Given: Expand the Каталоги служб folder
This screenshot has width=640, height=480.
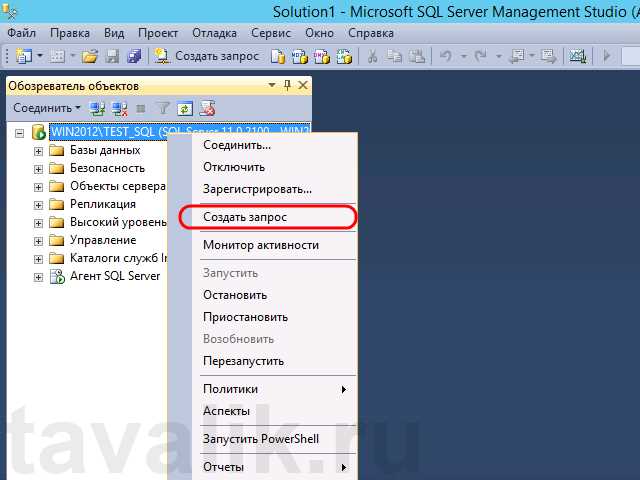Looking at the screenshot, I should (x=38, y=259).
